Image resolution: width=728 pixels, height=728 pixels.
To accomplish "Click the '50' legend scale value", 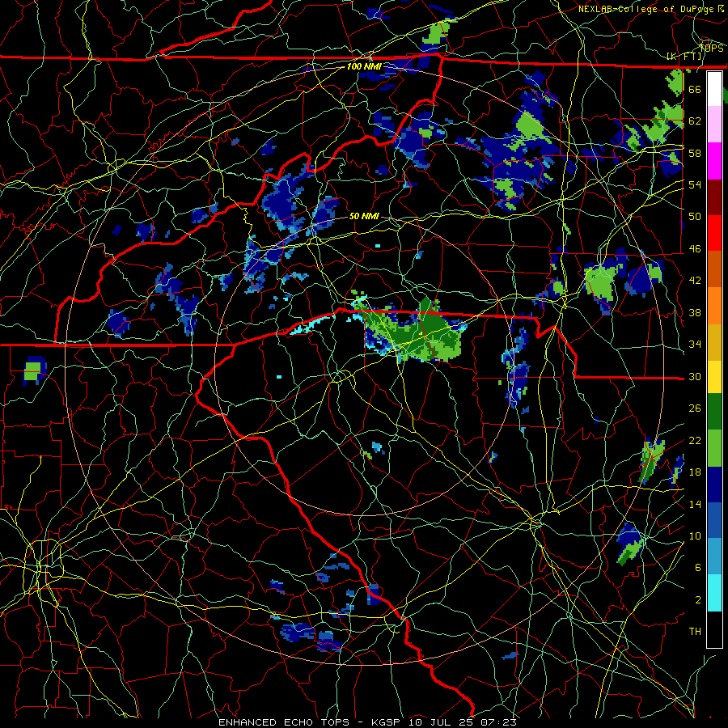I will [695, 217].
